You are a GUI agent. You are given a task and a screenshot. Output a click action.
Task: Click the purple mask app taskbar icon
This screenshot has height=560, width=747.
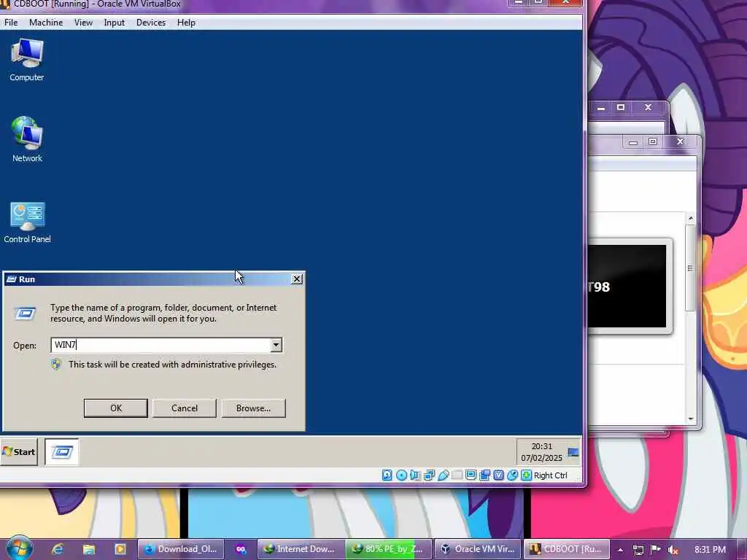241,549
